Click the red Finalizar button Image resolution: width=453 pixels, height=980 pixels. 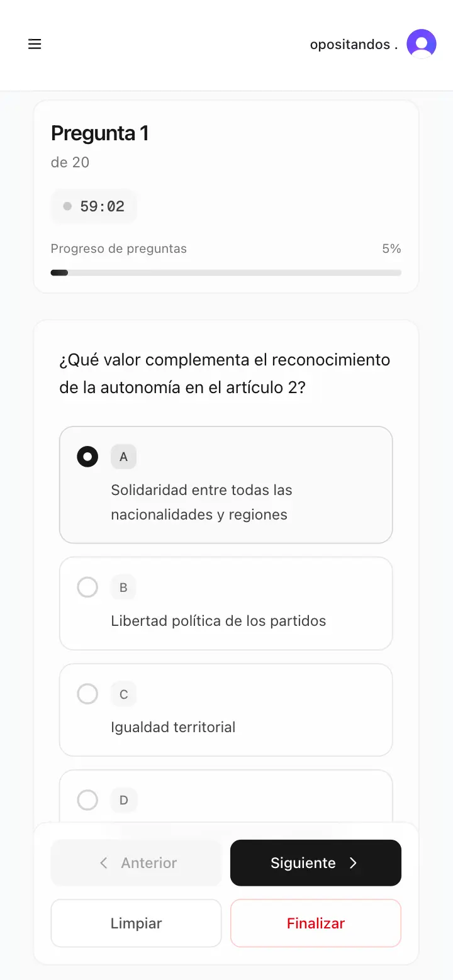pos(315,923)
